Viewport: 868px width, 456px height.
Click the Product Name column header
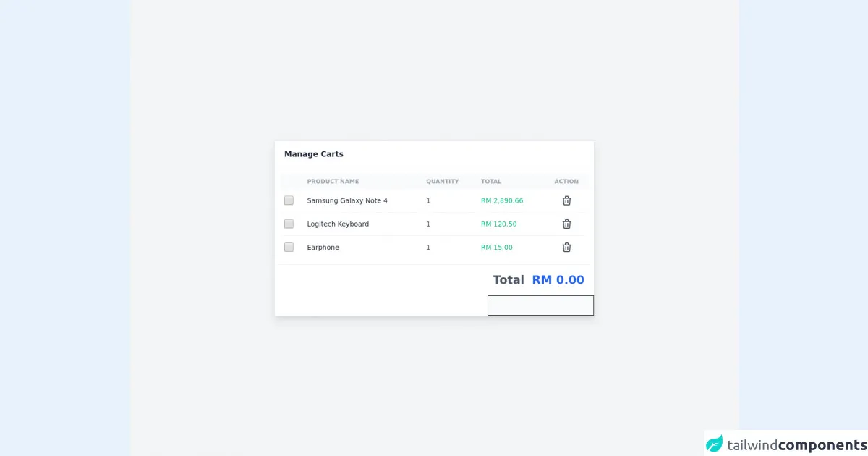pos(333,182)
